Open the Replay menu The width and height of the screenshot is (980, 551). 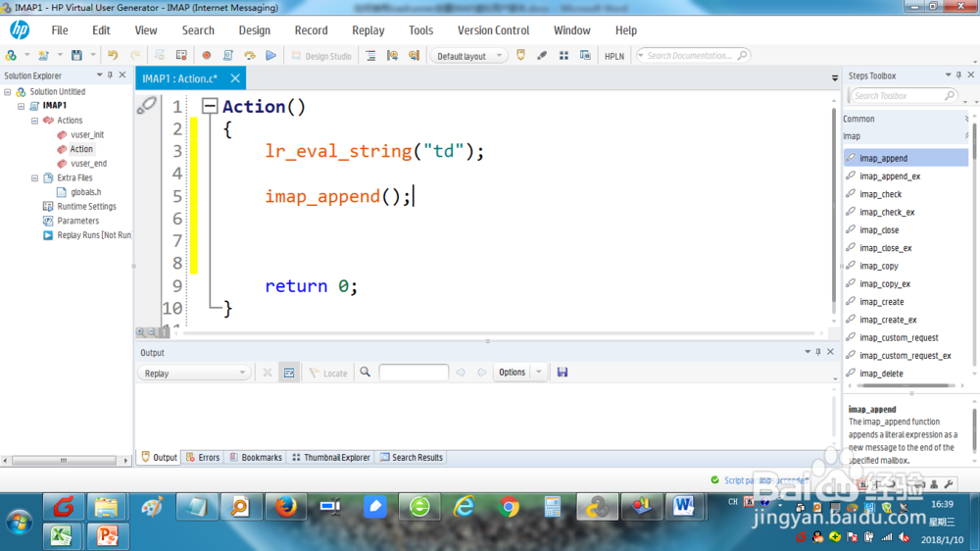coord(368,30)
